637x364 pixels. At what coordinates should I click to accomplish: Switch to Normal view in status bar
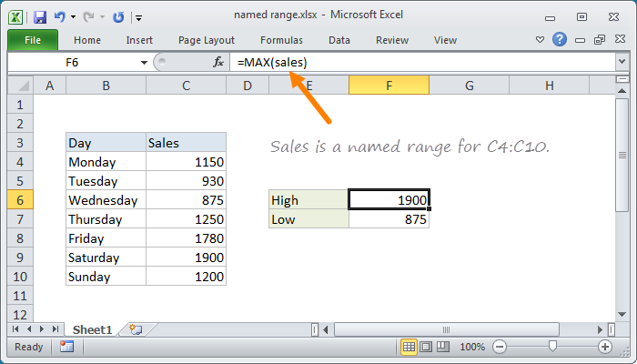(409, 347)
